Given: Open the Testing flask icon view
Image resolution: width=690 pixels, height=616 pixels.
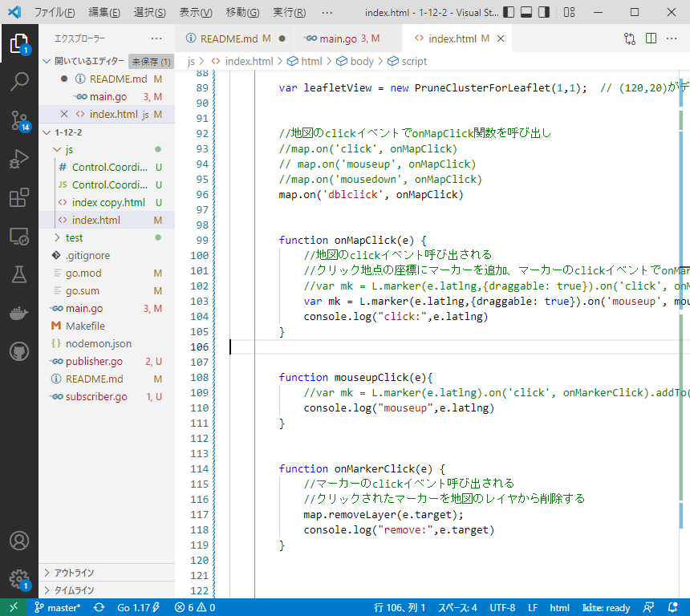Looking at the screenshot, I should click(x=19, y=275).
